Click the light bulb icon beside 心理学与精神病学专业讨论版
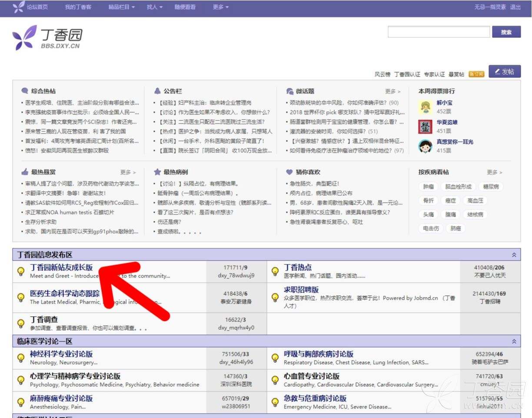 pyautogui.click(x=20, y=380)
